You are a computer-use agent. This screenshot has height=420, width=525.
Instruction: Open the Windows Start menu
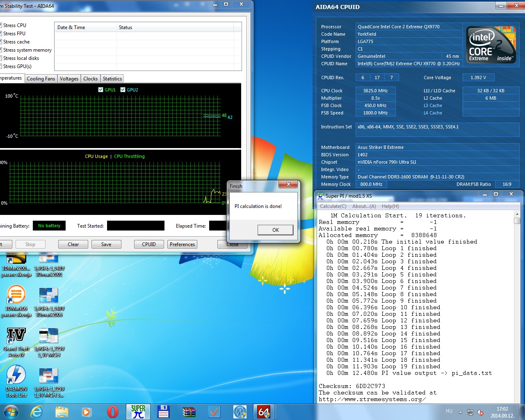(11, 411)
